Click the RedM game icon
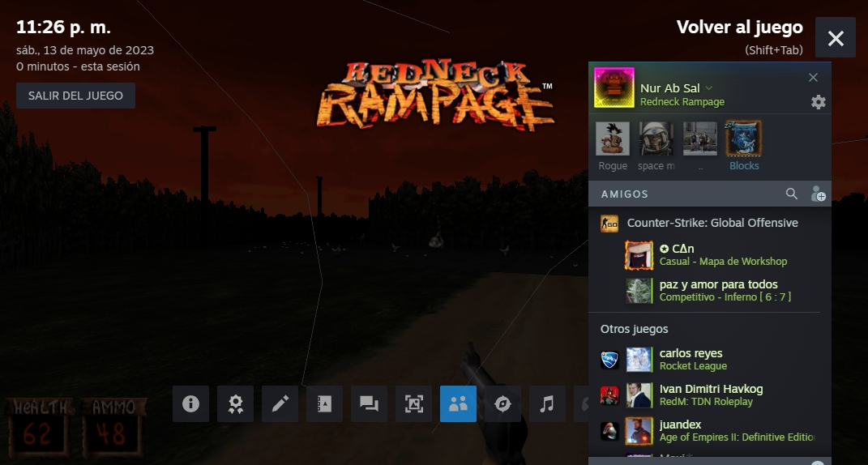The image size is (868, 465). coord(609,395)
